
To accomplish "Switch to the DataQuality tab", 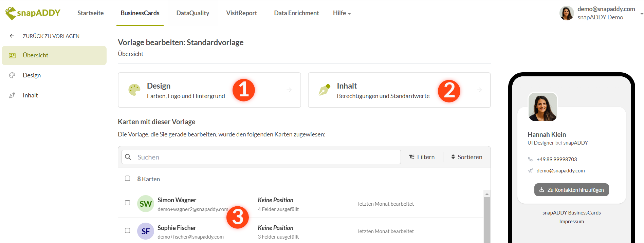I will [192, 13].
